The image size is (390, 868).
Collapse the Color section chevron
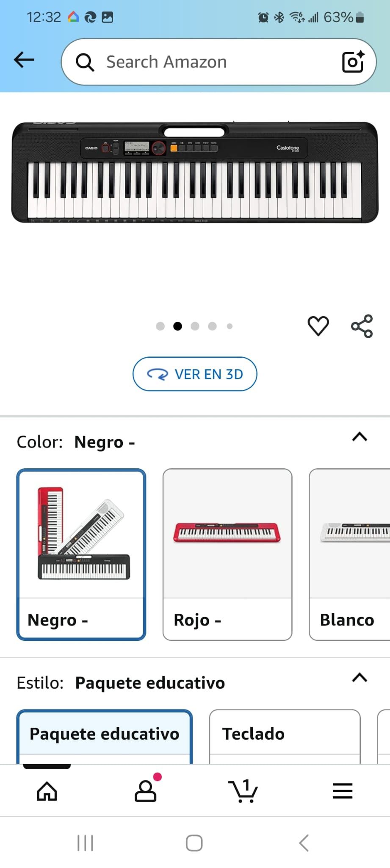tap(360, 437)
